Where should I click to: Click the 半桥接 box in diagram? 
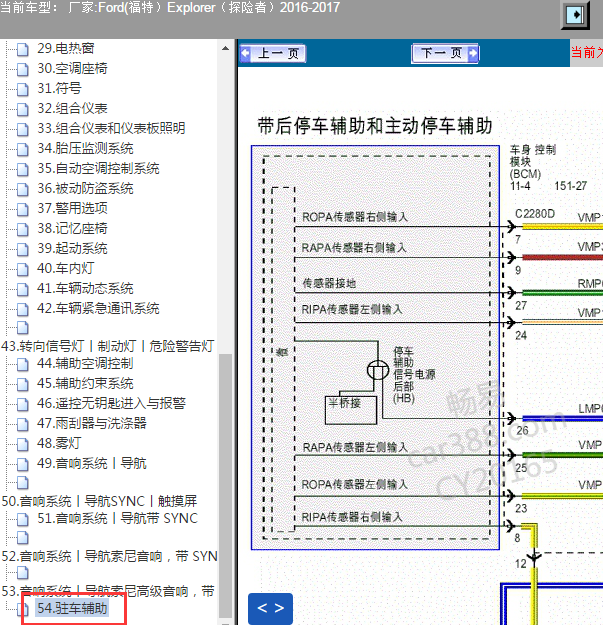tap(351, 410)
